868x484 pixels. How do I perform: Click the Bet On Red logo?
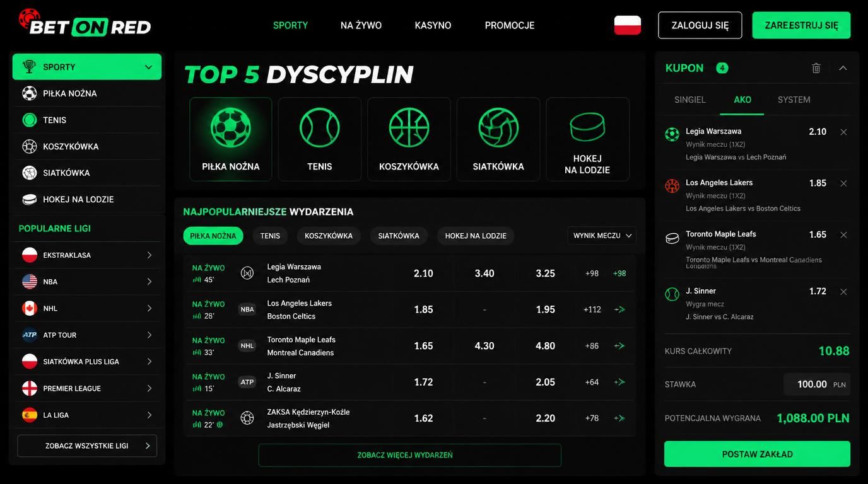(85, 23)
